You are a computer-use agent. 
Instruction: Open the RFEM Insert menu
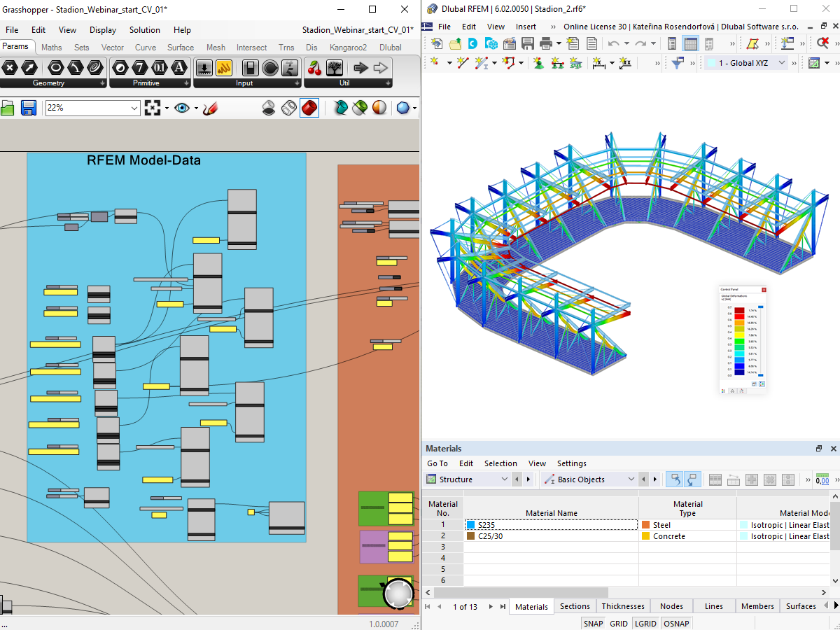(526, 27)
